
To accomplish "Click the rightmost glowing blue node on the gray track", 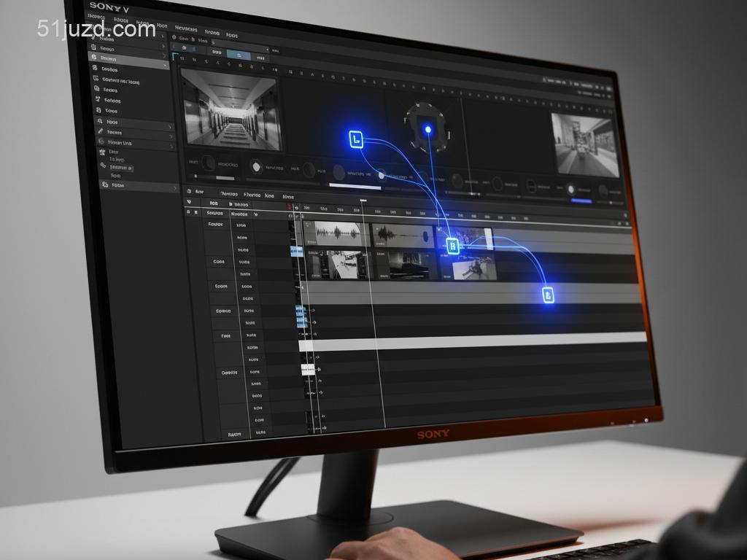I will click(x=548, y=295).
